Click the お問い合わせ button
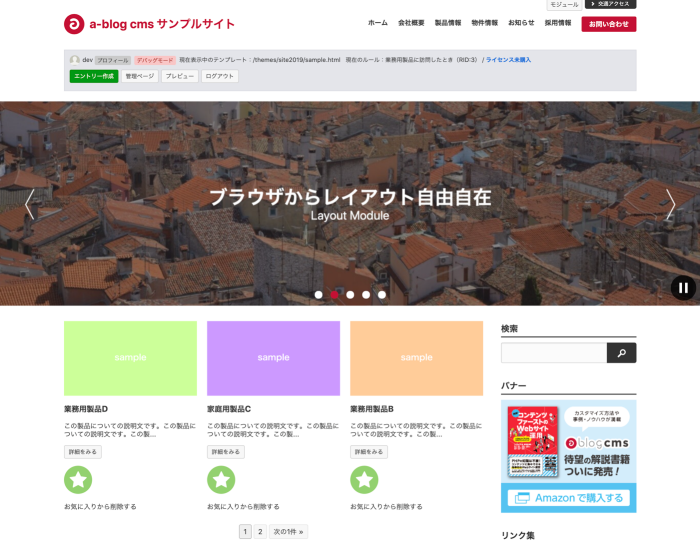Screen dimensions: 700x543 tap(608, 23)
